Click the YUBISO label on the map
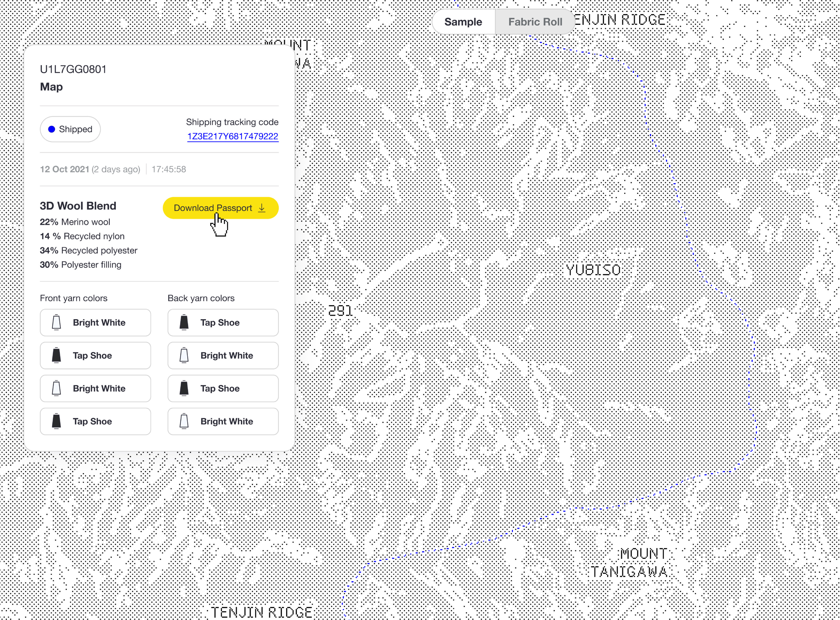The height and width of the screenshot is (620, 840). pyautogui.click(x=593, y=270)
